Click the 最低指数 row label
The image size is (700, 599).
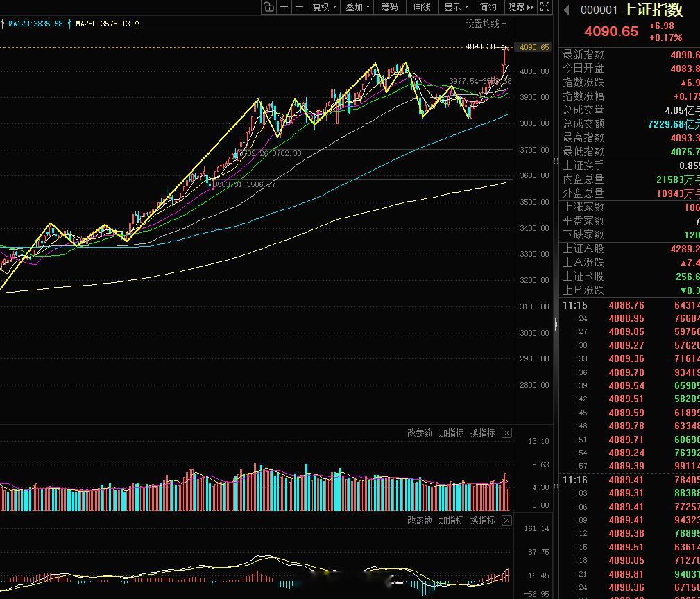pyautogui.click(x=583, y=151)
